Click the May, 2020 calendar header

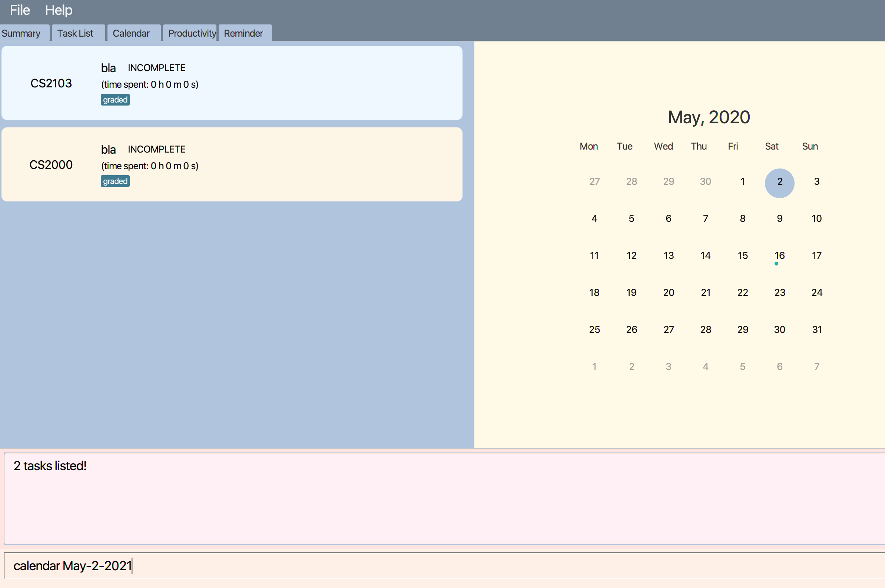coord(709,117)
